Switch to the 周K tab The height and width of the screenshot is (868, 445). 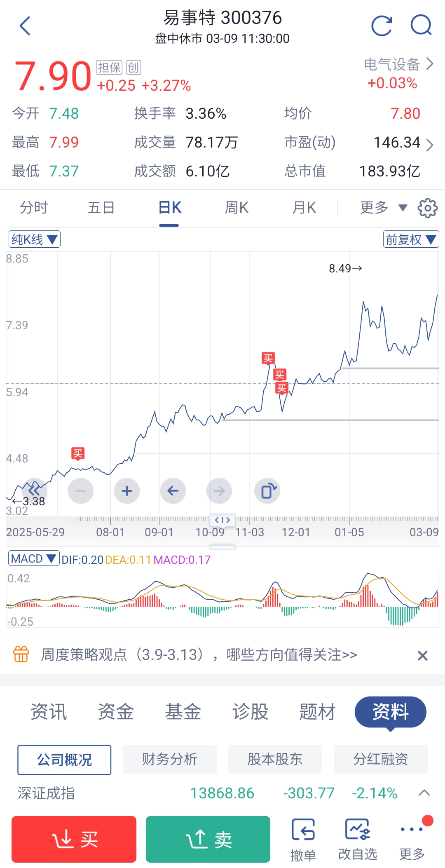(x=237, y=208)
